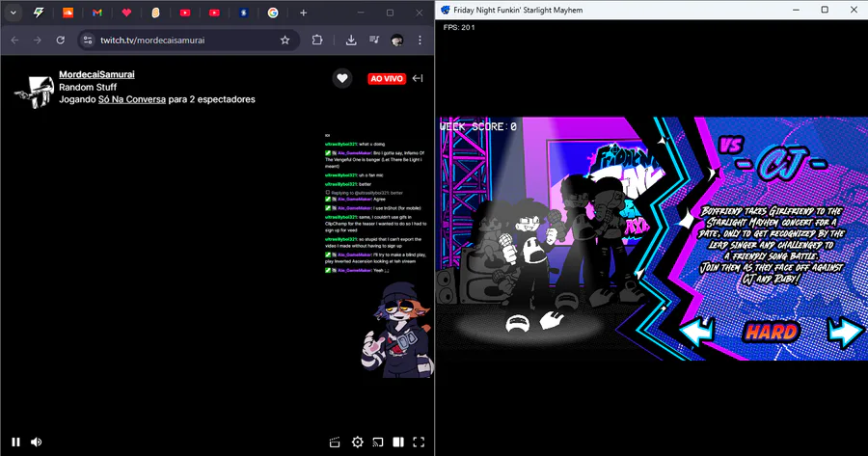Switch to the lightning bolt browser tab
The image size is (868, 456).
coord(39,13)
